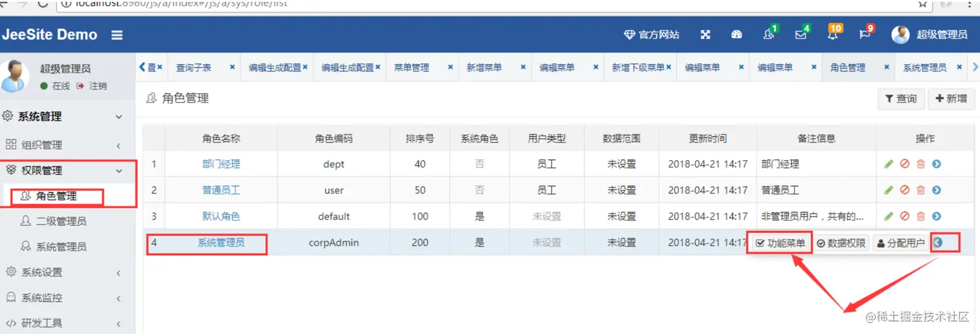The width and height of the screenshot is (980, 334).
Task: Open the 部门经理 role name link
Action: pos(221,164)
